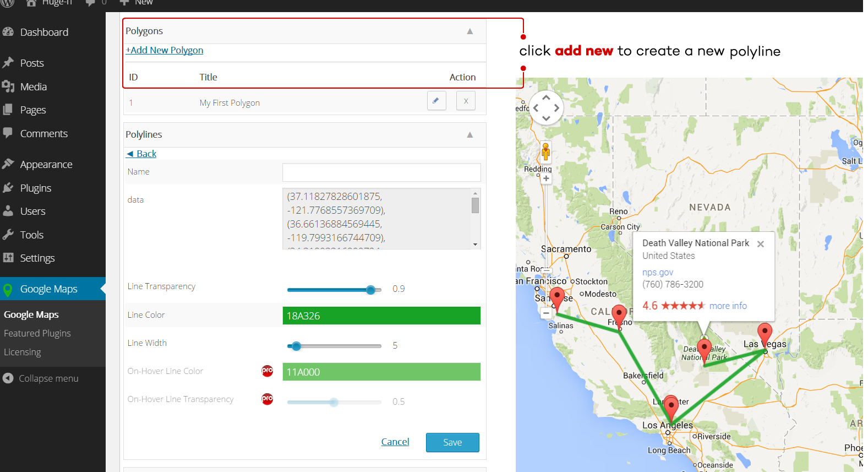The height and width of the screenshot is (472, 868).
Task: Click the Pro badge beside On-Hover Line Transparency
Action: [x=268, y=399]
